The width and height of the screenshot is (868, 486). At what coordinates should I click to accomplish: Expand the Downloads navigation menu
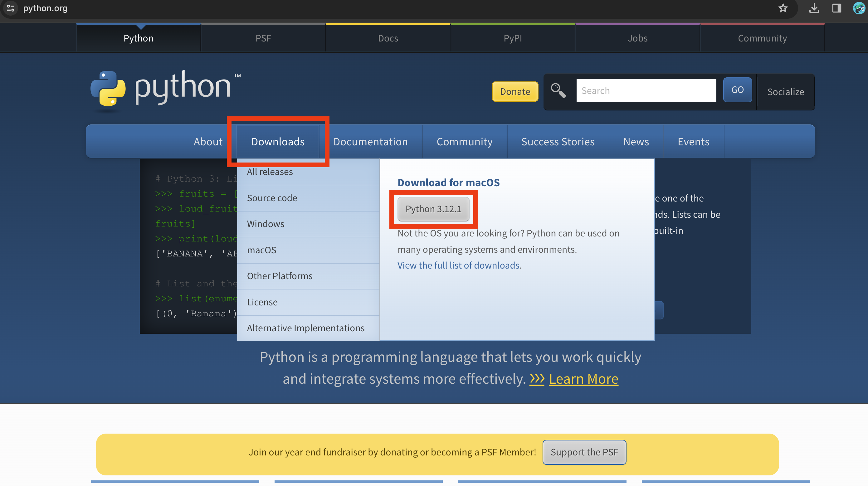coord(278,141)
